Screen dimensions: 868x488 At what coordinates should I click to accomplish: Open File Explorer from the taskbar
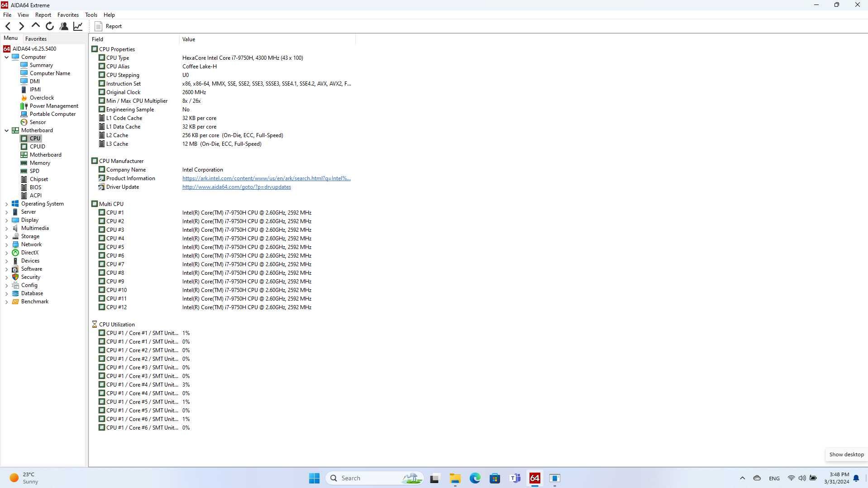pyautogui.click(x=455, y=478)
